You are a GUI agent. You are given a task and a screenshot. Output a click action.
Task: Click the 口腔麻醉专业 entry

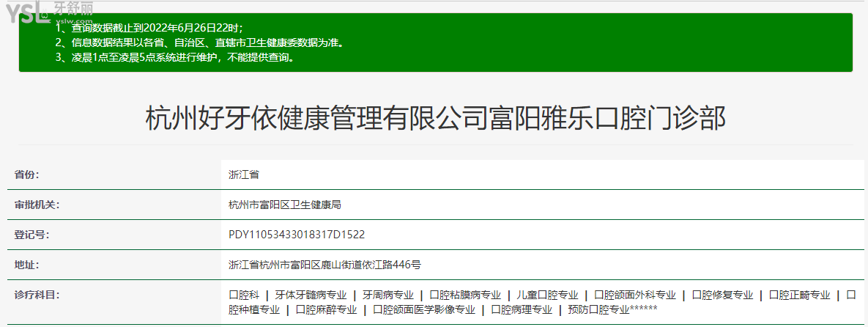(x=326, y=310)
